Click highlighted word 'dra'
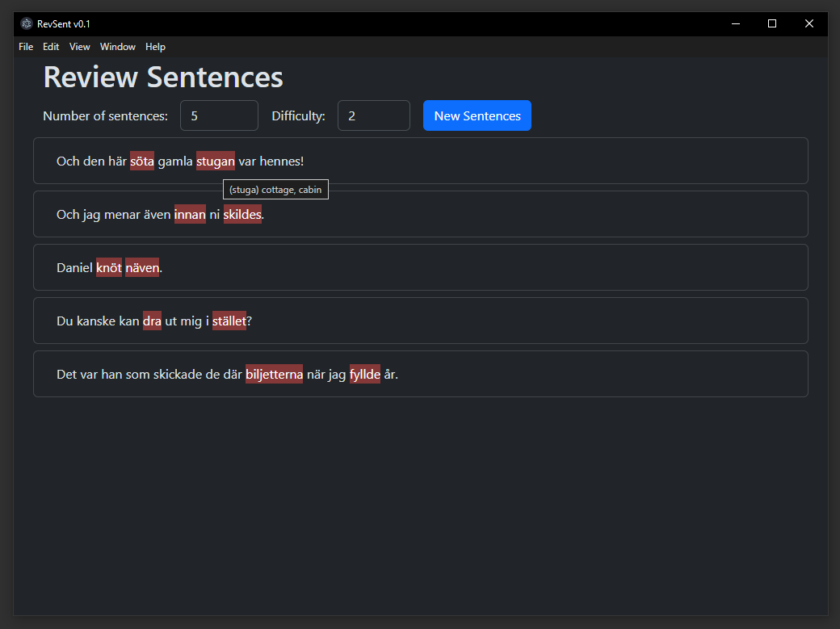The image size is (840, 629). pyautogui.click(x=152, y=321)
